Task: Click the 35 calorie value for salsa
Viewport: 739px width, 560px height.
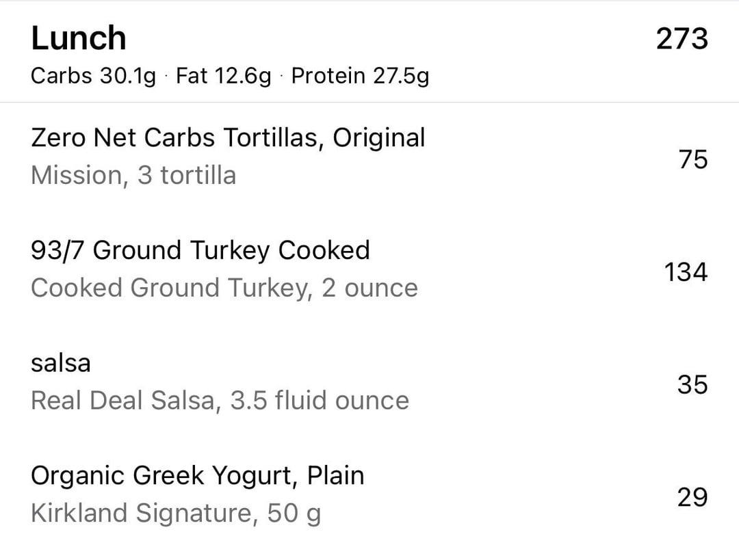Action: (692, 384)
